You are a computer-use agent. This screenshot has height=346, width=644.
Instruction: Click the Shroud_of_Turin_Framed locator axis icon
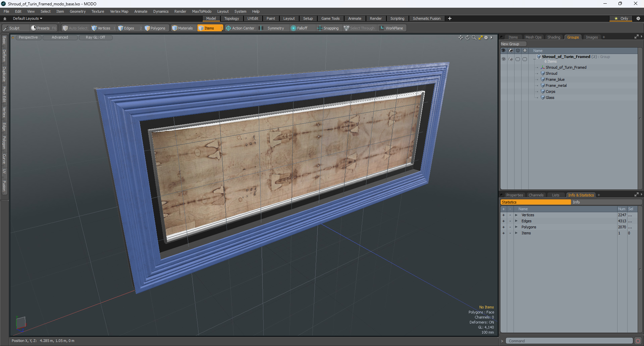543,67
